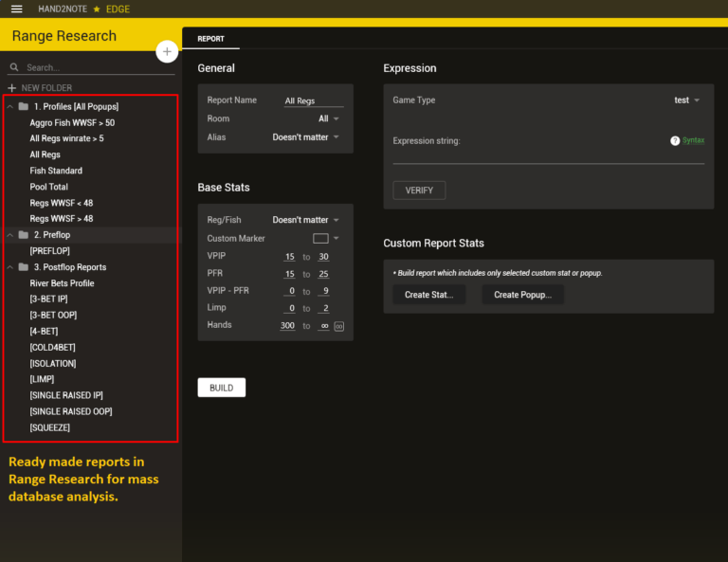Switch to the REPORT tab

[210, 39]
